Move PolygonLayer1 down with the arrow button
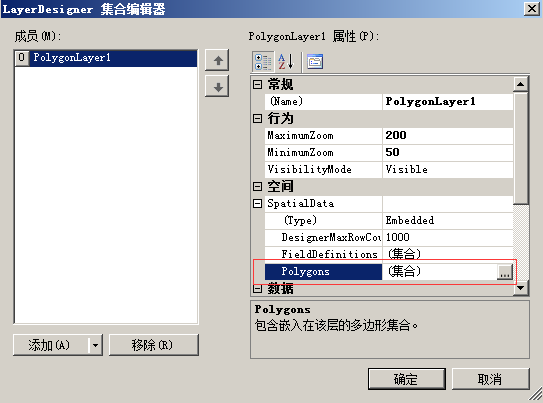Image resolution: width=543 pixels, height=403 pixels. point(217,86)
